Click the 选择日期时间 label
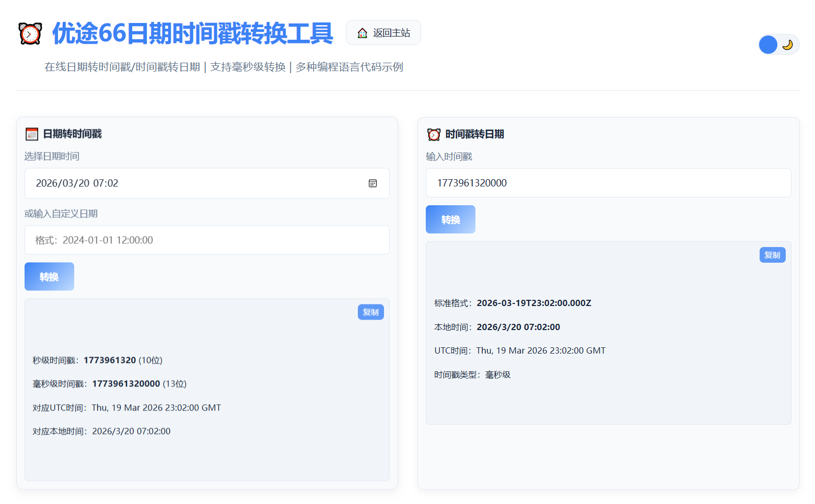 [52, 156]
